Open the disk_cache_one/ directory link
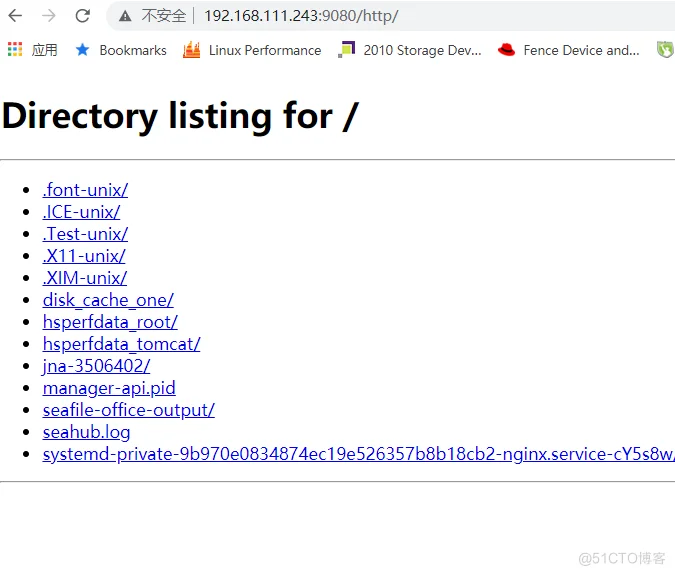Viewport: 675px width, 575px height. point(108,300)
